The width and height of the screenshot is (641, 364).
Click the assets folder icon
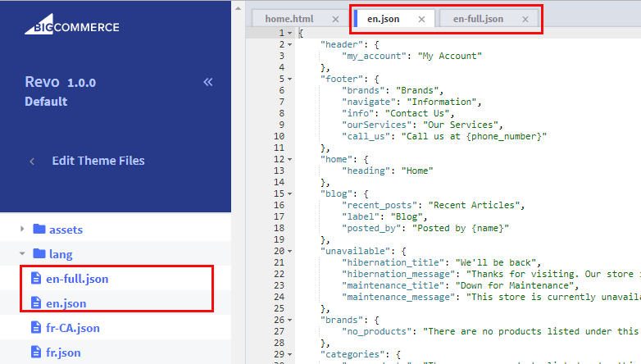39,230
